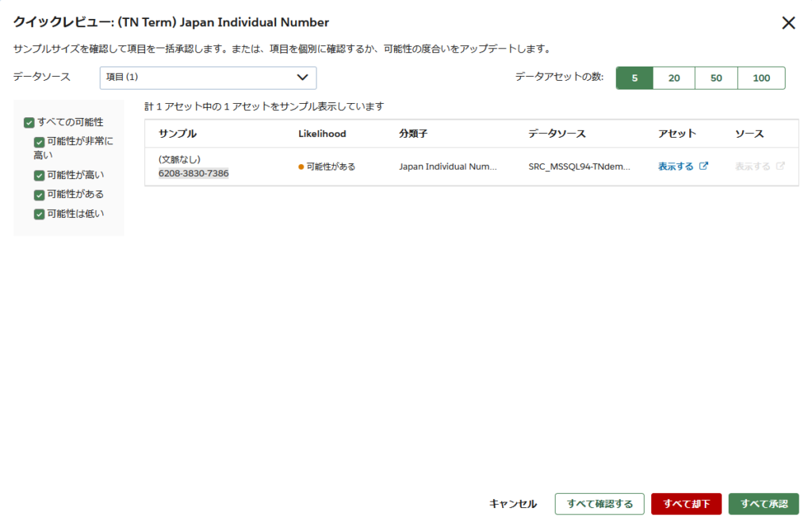Image resolution: width=812 pixels, height=527 pixels.
Task: Toggle the 可能性が高い checkbox
Action: pos(39,176)
